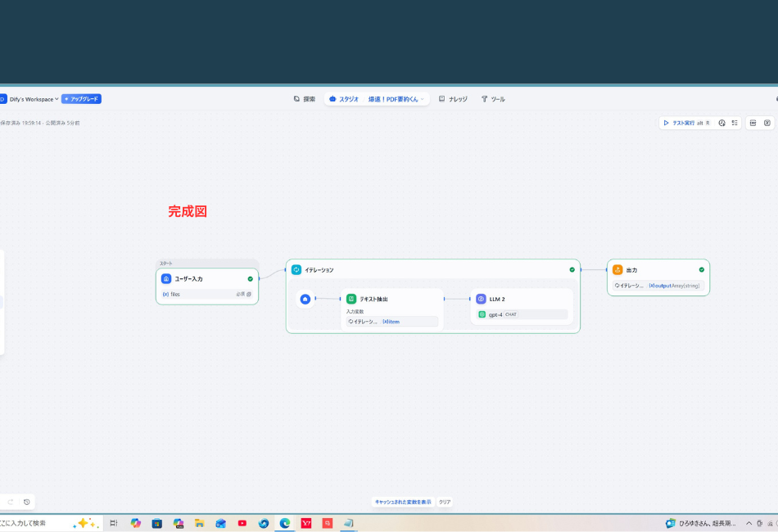Open the Dify's Workspace dropdown
Viewport: 778px width, 532px height.
click(33, 98)
